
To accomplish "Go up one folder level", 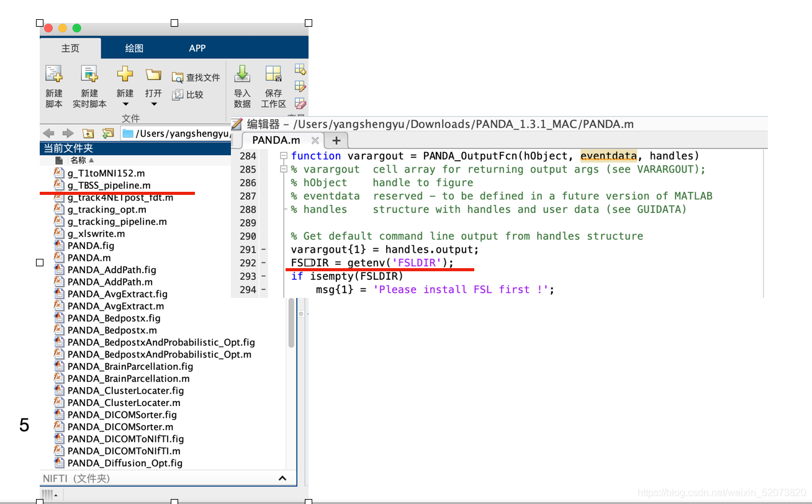I will pyautogui.click(x=88, y=133).
